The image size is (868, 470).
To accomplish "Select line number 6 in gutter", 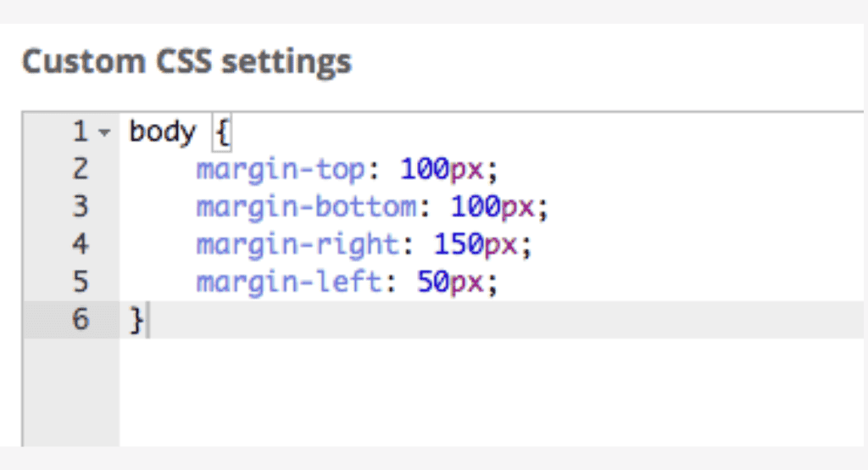I will [81, 319].
